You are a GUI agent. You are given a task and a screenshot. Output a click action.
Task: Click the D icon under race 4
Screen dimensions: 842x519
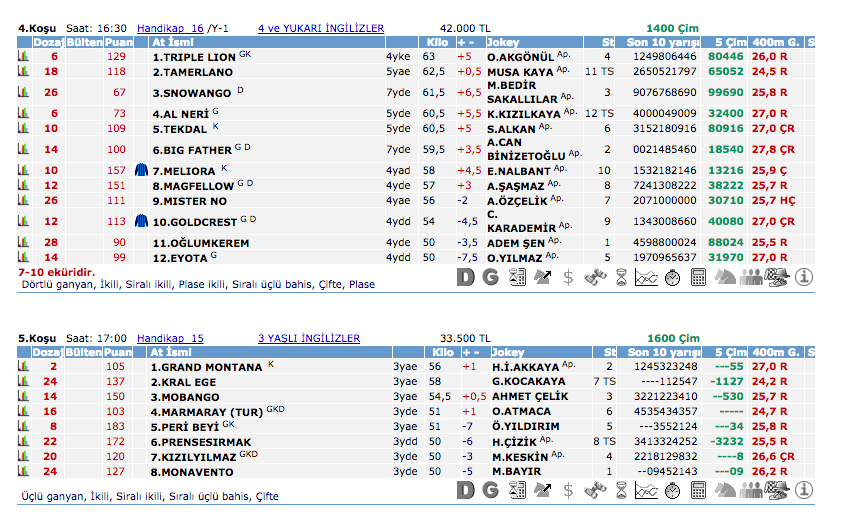click(x=465, y=278)
